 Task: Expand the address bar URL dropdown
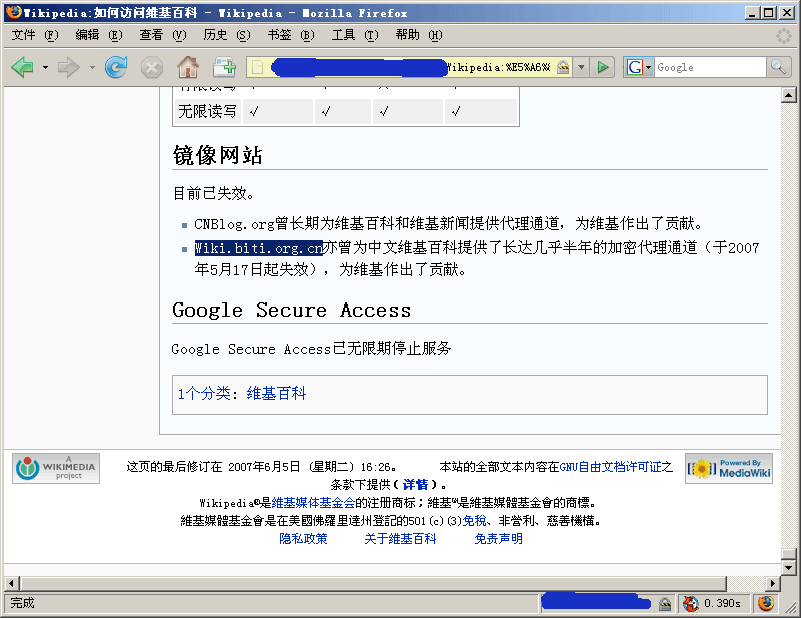coord(581,67)
